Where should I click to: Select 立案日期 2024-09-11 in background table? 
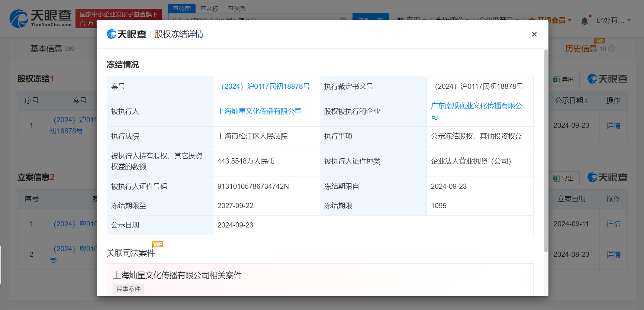[571, 224]
